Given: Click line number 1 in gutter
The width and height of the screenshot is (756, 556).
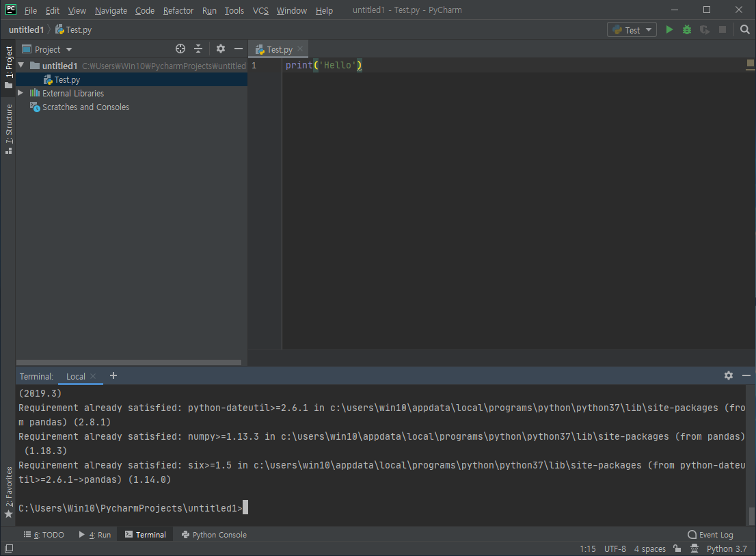Looking at the screenshot, I should (254, 65).
